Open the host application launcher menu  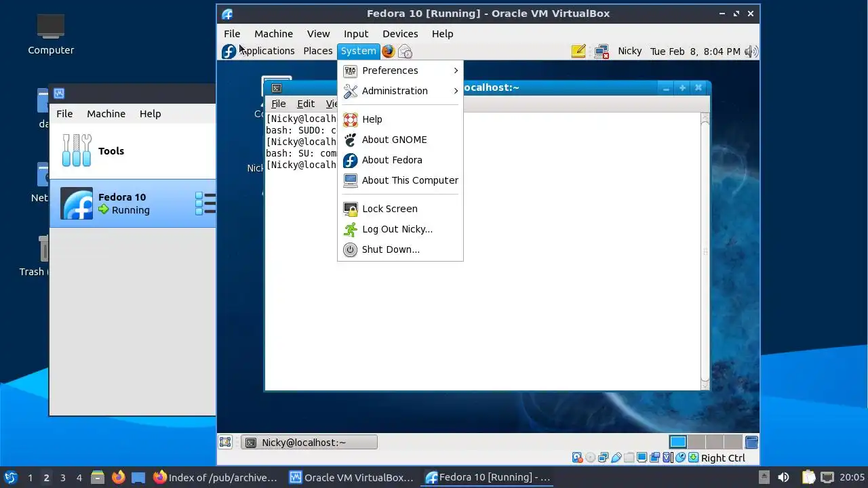click(x=10, y=477)
